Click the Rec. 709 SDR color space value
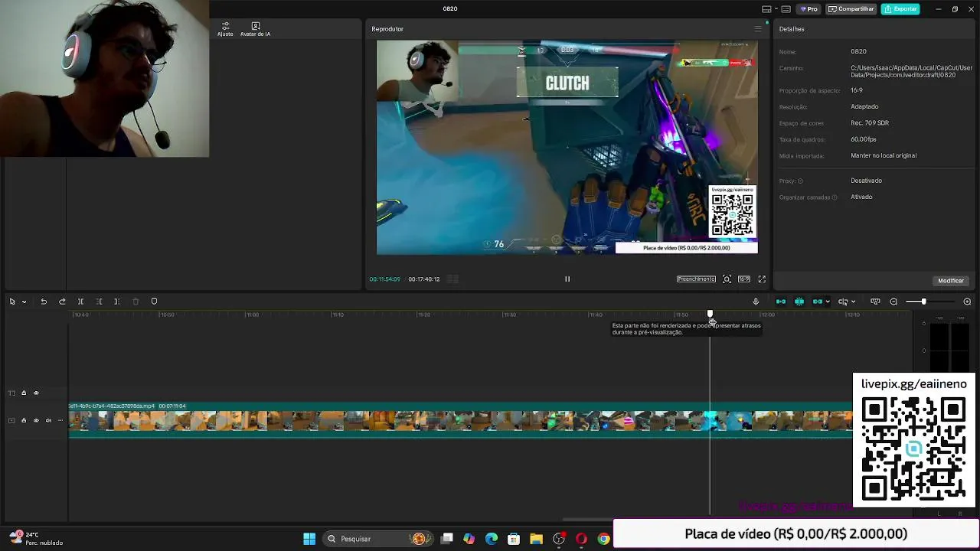The height and width of the screenshot is (551, 980). point(870,123)
